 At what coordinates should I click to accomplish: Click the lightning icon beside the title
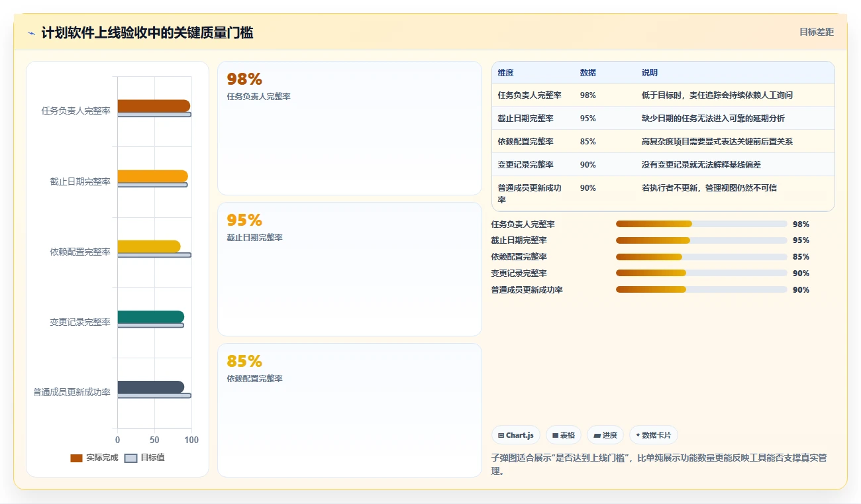(x=32, y=33)
